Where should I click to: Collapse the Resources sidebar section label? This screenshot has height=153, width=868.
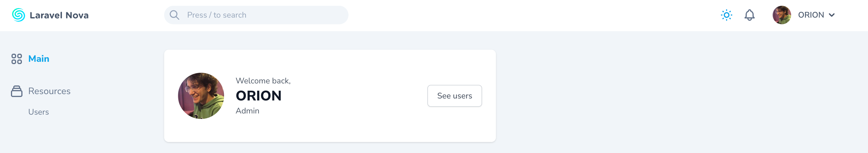[x=49, y=91]
